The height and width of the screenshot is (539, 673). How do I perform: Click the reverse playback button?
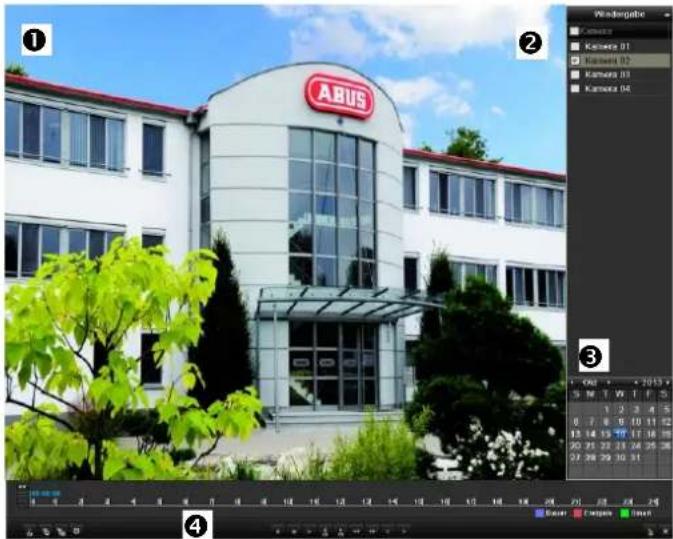coord(278,532)
